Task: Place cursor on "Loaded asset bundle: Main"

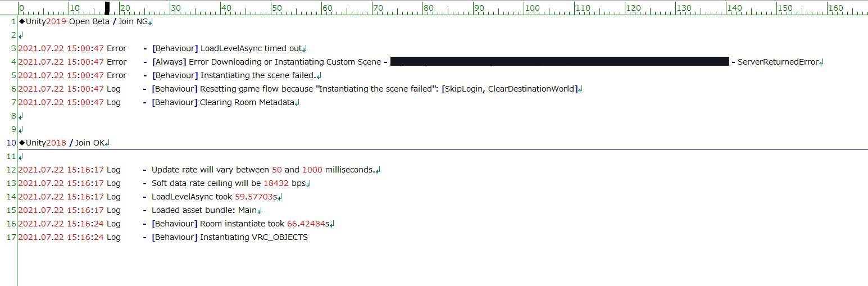Action: point(203,210)
